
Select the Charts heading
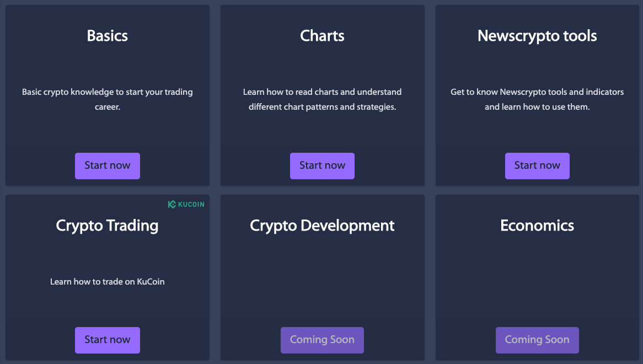[322, 36]
